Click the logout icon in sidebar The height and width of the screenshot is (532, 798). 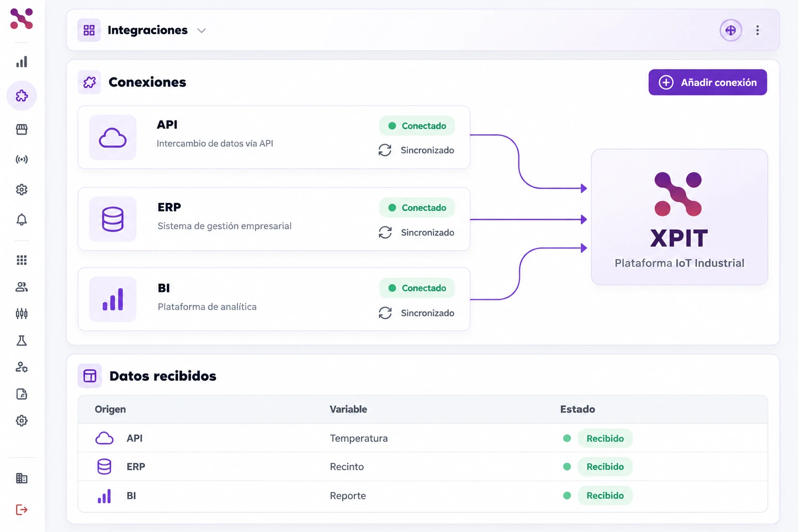(x=21, y=510)
